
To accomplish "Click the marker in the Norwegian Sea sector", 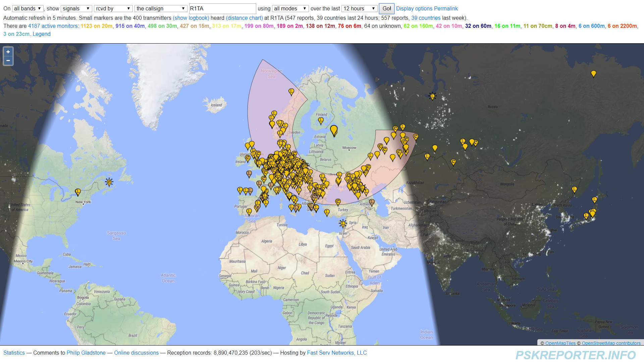I will pos(291,91).
